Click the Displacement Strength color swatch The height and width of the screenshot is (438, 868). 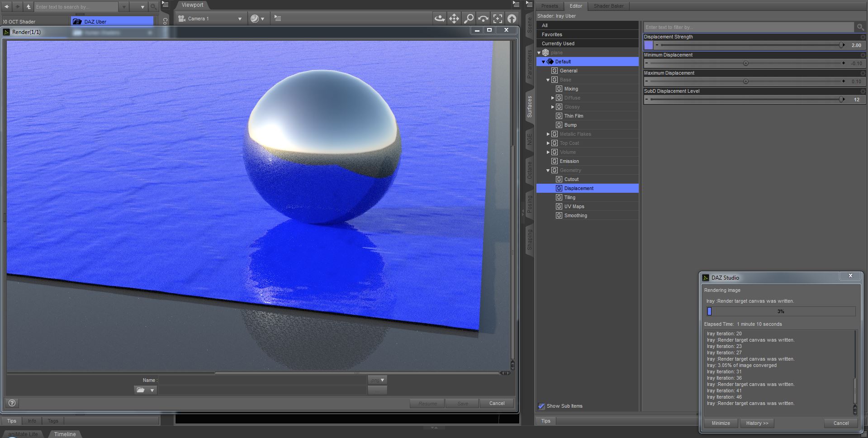[649, 45]
